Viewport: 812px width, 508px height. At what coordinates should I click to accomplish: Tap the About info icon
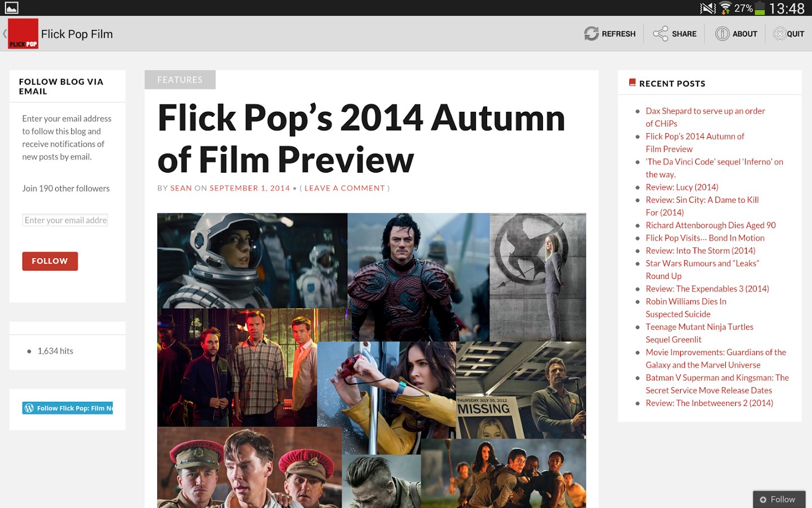(722, 34)
